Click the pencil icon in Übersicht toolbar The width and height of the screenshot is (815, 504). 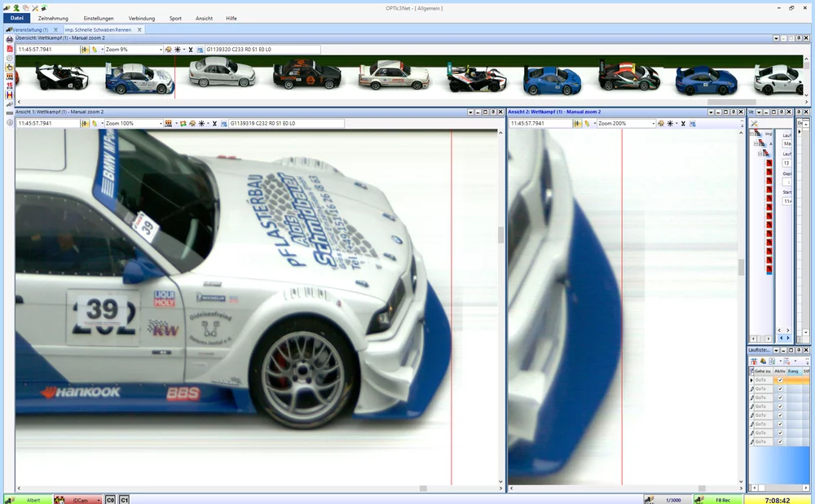pos(95,50)
